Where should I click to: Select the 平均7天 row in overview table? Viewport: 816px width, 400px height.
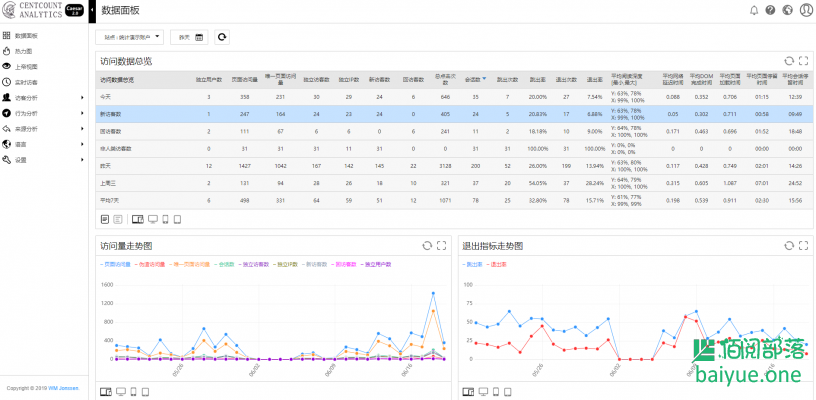tap(454, 200)
